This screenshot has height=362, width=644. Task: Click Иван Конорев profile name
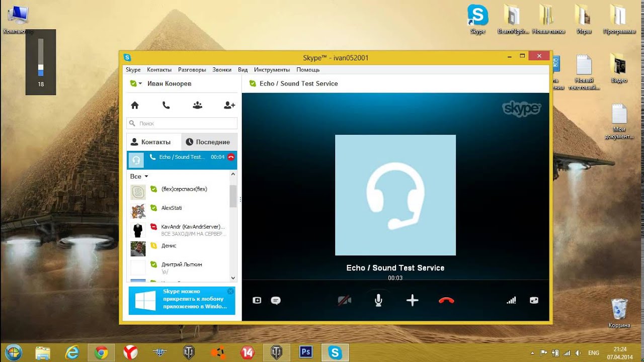[x=170, y=83]
